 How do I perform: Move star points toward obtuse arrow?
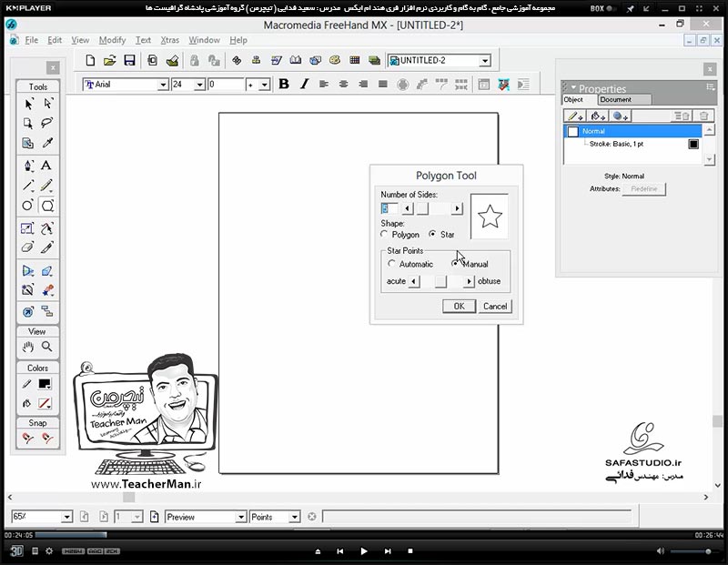(x=469, y=281)
